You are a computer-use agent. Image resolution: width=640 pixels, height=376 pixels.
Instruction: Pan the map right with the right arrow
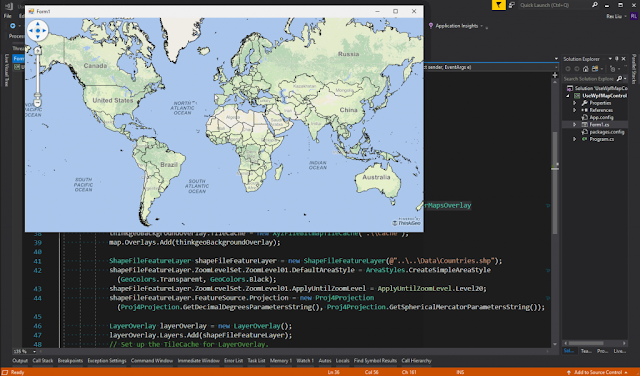[44, 31]
